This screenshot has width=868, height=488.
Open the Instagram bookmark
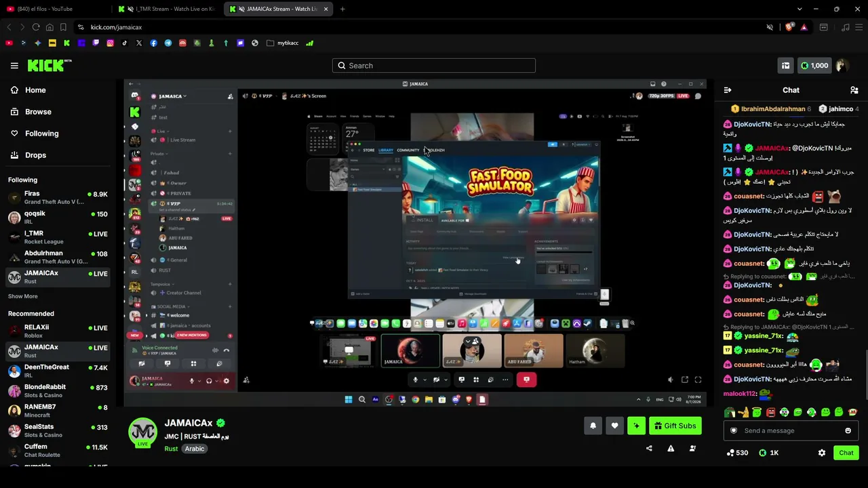[x=110, y=43]
